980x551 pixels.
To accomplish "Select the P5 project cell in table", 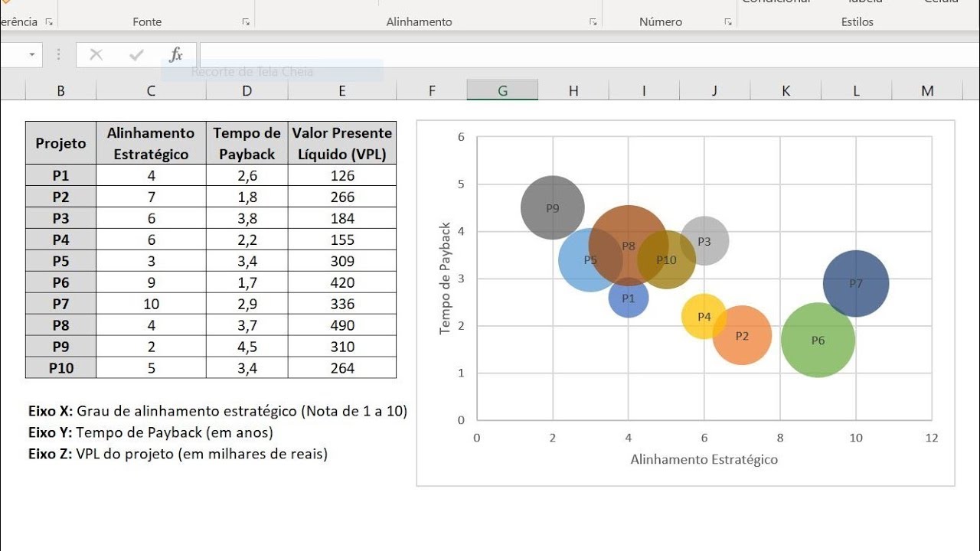I will 60,261.
